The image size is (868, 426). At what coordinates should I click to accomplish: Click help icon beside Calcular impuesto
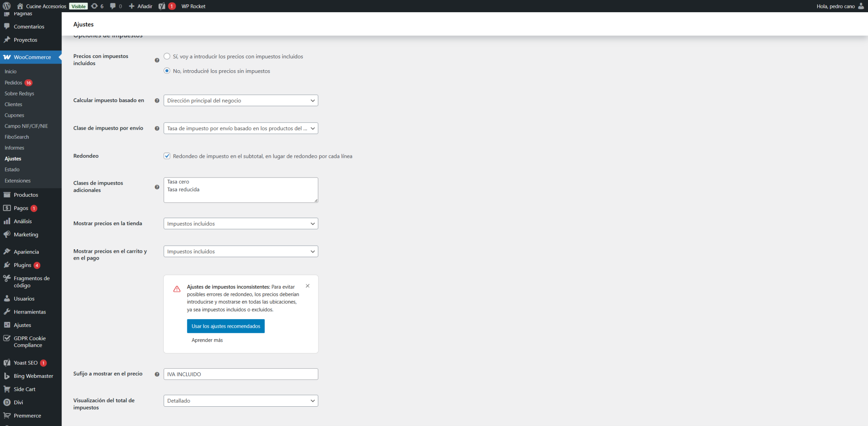pyautogui.click(x=157, y=101)
